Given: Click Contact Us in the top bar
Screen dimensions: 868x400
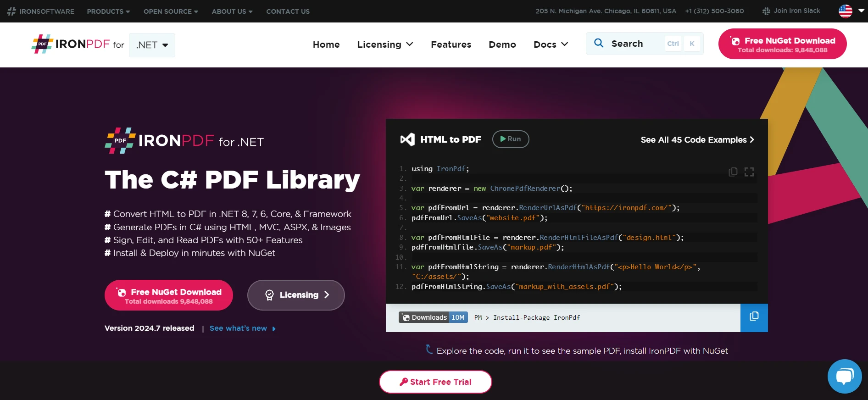Looking at the screenshot, I should click(288, 11).
